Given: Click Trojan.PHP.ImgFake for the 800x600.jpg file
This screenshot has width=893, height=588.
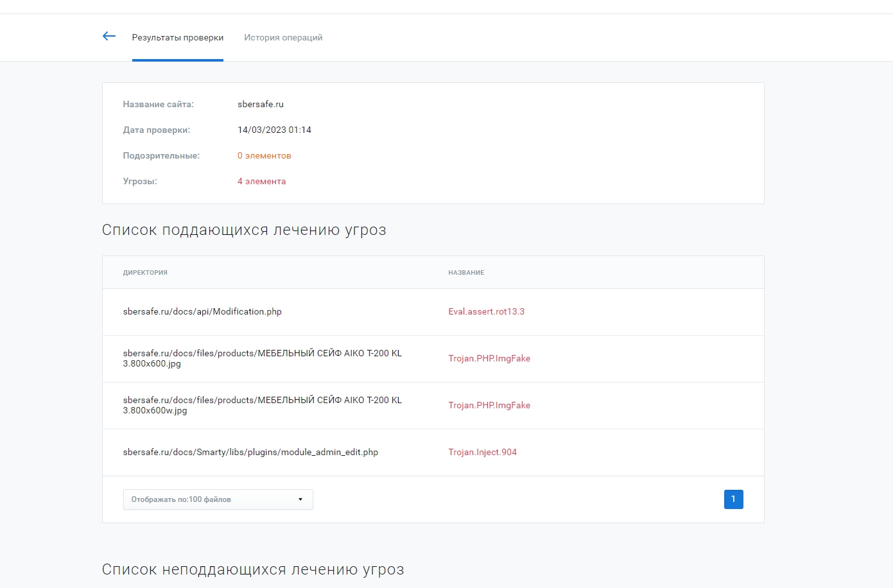Looking at the screenshot, I should point(489,359).
